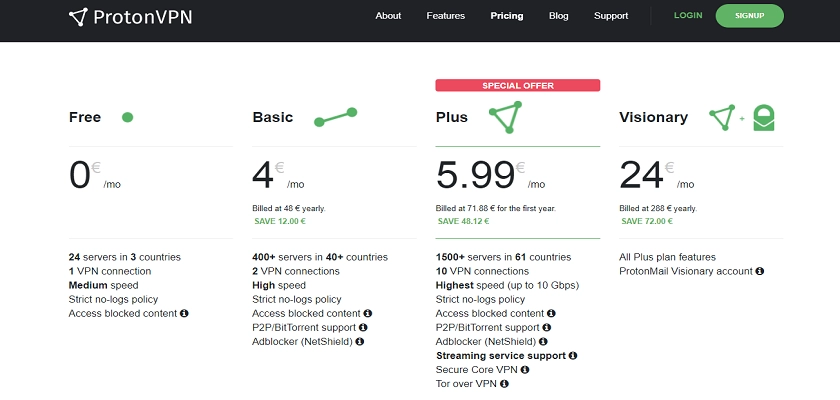The image size is (840, 400).
Task: Open info icon for Tor over VPN
Action: pyautogui.click(x=504, y=383)
